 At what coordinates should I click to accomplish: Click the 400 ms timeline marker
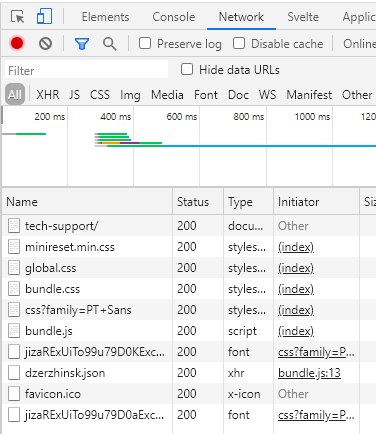tap(116, 116)
